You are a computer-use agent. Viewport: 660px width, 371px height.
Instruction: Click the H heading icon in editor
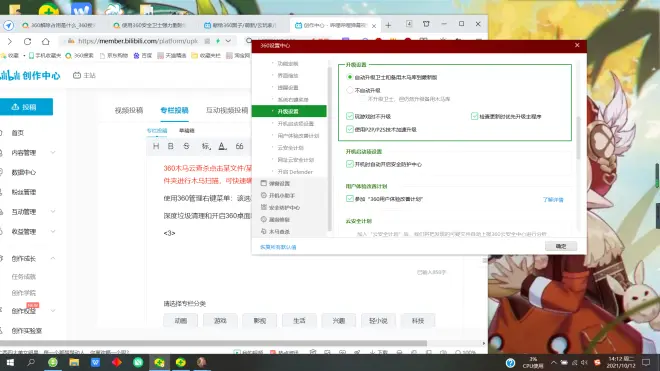click(x=156, y=146)
